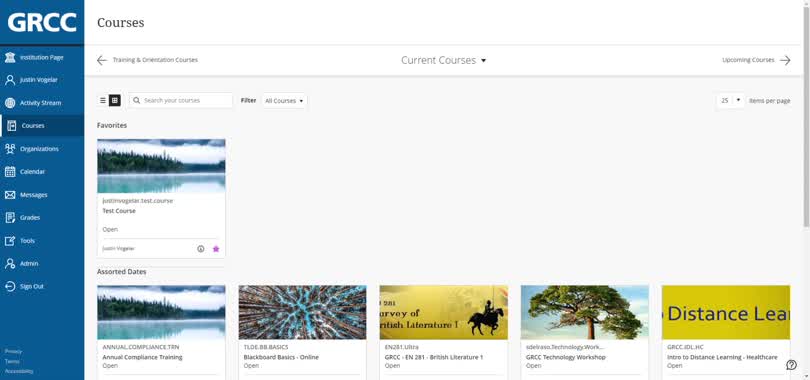This screenshot has height=380, width=810.
Task: Click the Favorites section heading
Action: [x=112, y=125]
